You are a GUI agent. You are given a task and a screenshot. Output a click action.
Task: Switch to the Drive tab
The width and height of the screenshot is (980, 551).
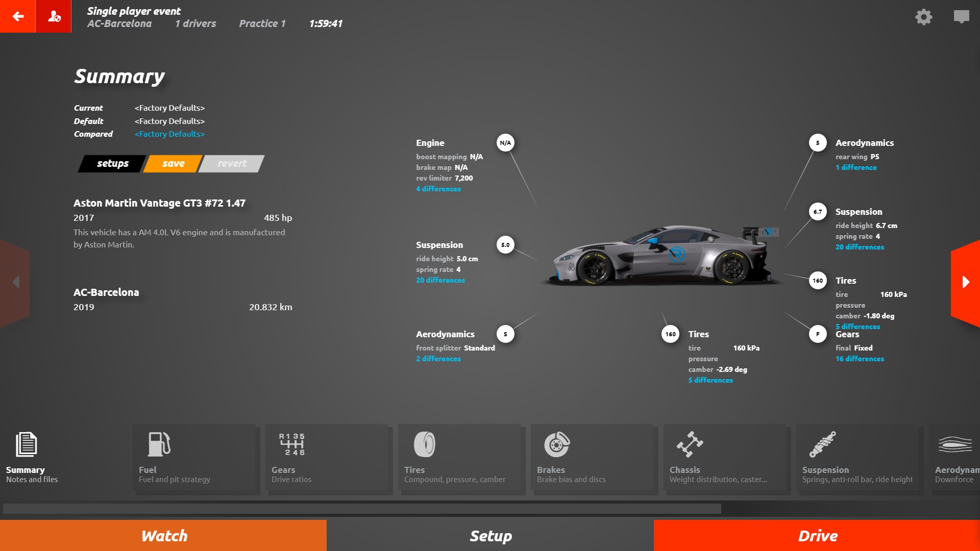click(x=817, y=535)
